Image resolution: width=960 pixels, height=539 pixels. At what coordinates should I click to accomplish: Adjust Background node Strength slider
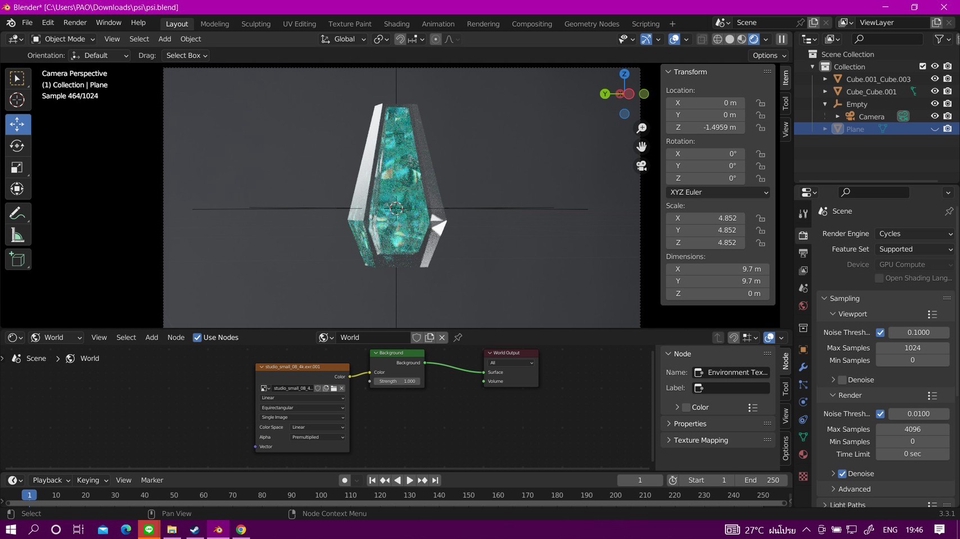pyautogui.click(x=397, y=381)
